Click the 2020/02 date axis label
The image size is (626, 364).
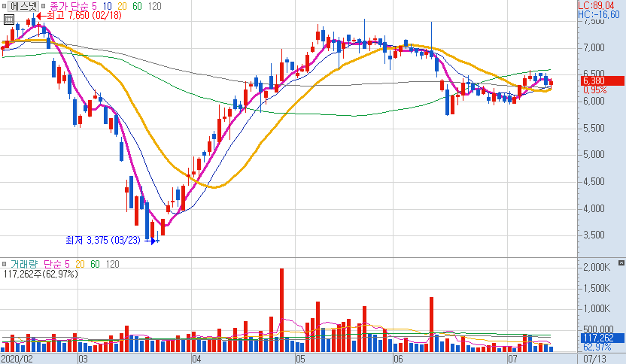tap(17, 359)
